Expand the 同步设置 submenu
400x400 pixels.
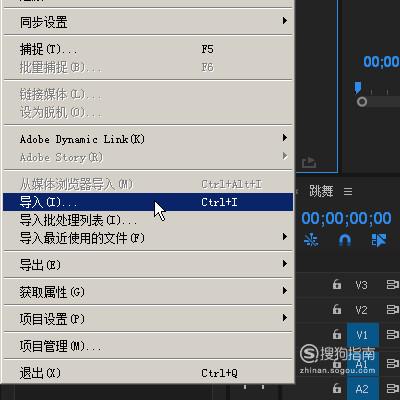[x=148, y=22]
